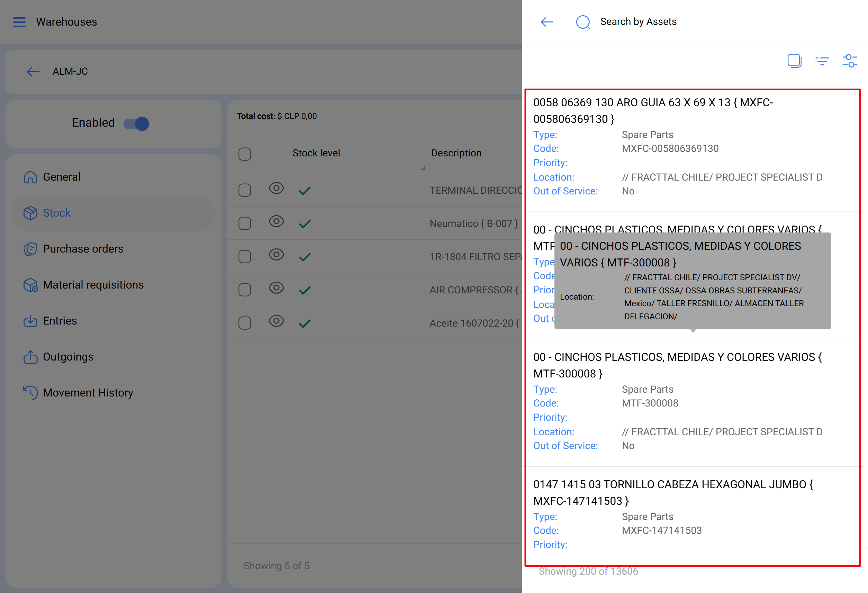This screenshot has height=593, width=868.
Task: Click the select-all square icon in the asset panel
Action: [794, 61]
